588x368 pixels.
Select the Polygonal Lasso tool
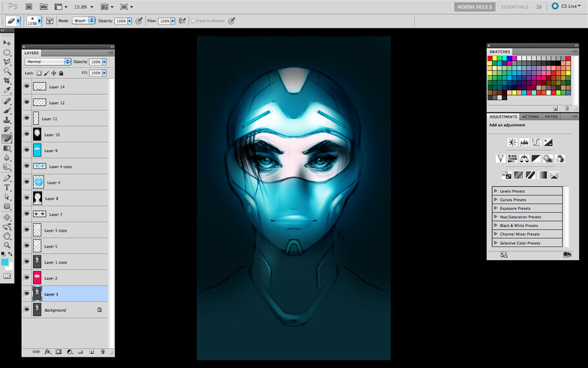coord(7,62)
